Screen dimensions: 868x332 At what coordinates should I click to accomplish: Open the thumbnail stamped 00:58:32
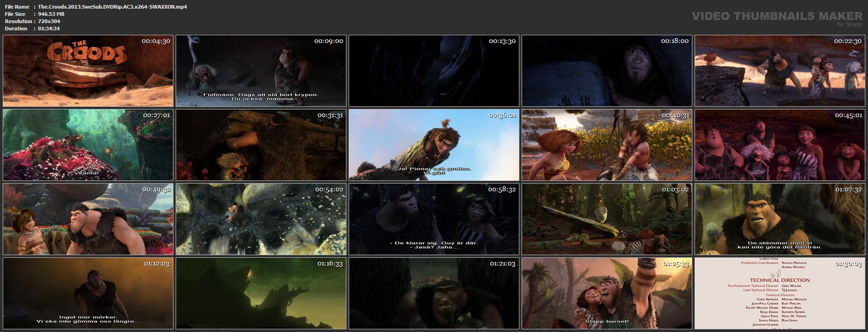[434, 219]
